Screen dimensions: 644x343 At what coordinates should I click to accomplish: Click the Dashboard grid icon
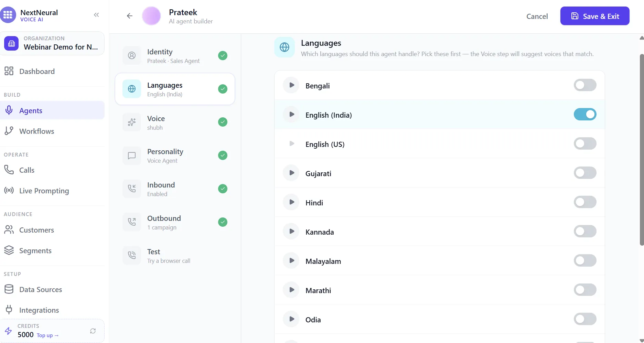point(9,71)
